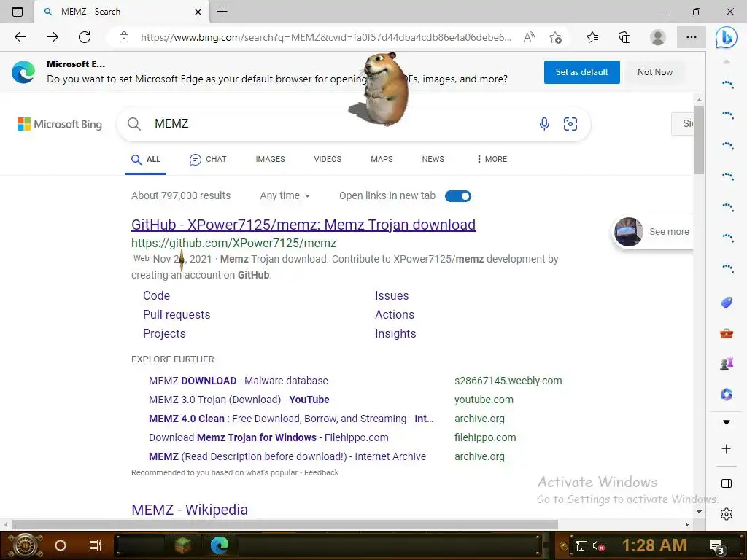Image resolution: width=747 pixels, height=560 pixels.
Task: Click the horizontal page scrollbar
Action: [x=285, y=524]
